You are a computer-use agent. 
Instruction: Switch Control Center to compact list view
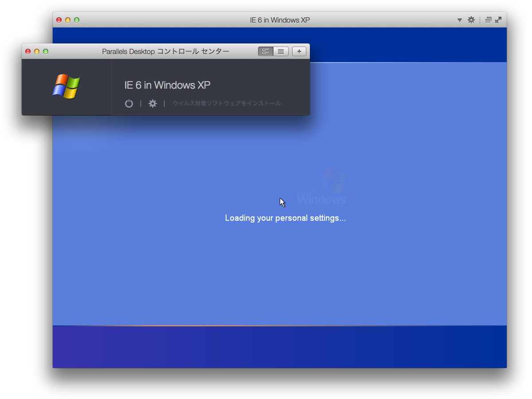tap(281, 51)
